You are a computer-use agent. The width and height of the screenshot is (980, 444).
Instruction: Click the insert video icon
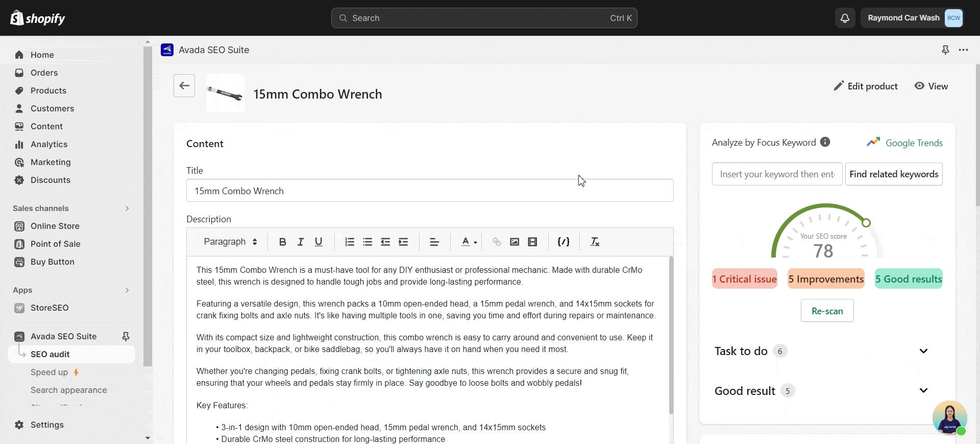532,242
